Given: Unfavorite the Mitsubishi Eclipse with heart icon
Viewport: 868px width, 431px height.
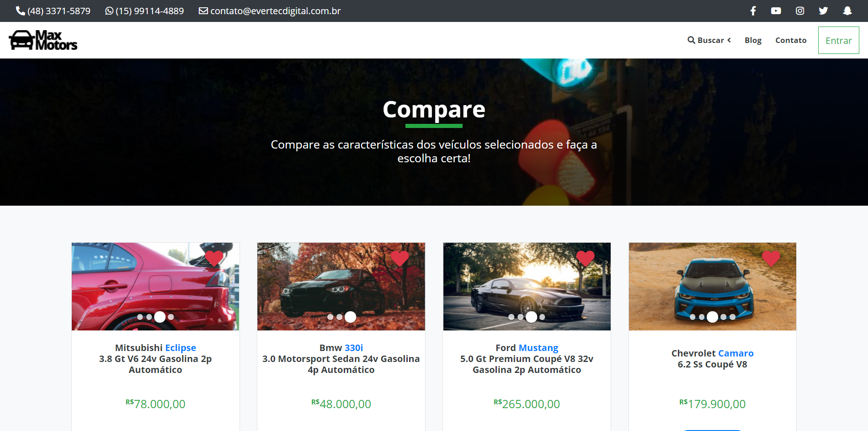Looking at the screenshot, I should 214,258.
